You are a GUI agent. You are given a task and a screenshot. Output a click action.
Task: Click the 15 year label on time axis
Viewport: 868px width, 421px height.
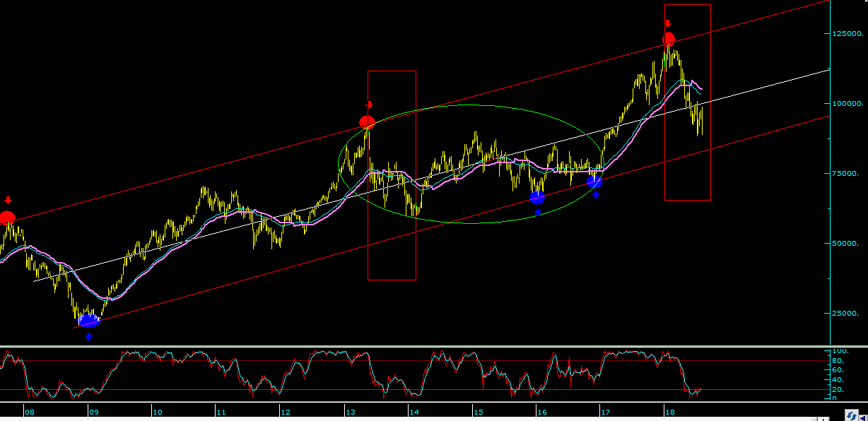(x=478, y=412)
